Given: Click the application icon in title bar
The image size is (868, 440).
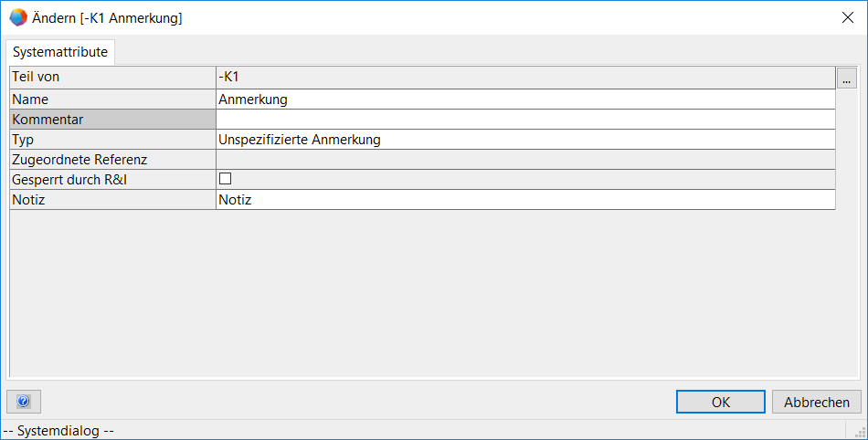Looking at the screenshot, I should pos(17,17).
